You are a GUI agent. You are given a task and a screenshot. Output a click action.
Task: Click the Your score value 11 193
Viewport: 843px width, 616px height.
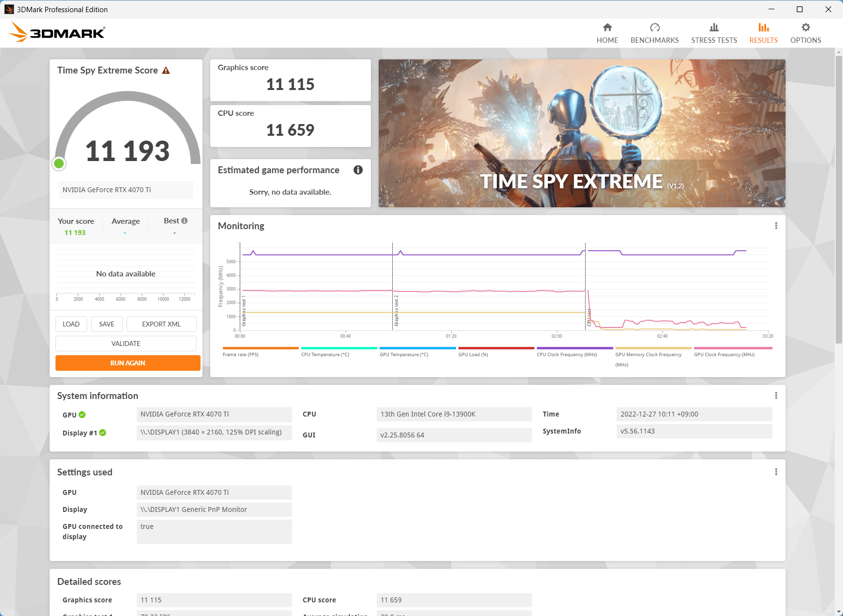coord(75,233)
